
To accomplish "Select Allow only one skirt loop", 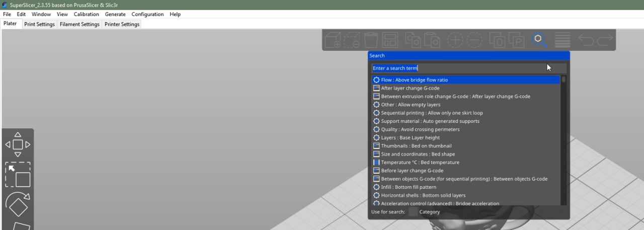I will pyautogui.click(x=466, y=113).
